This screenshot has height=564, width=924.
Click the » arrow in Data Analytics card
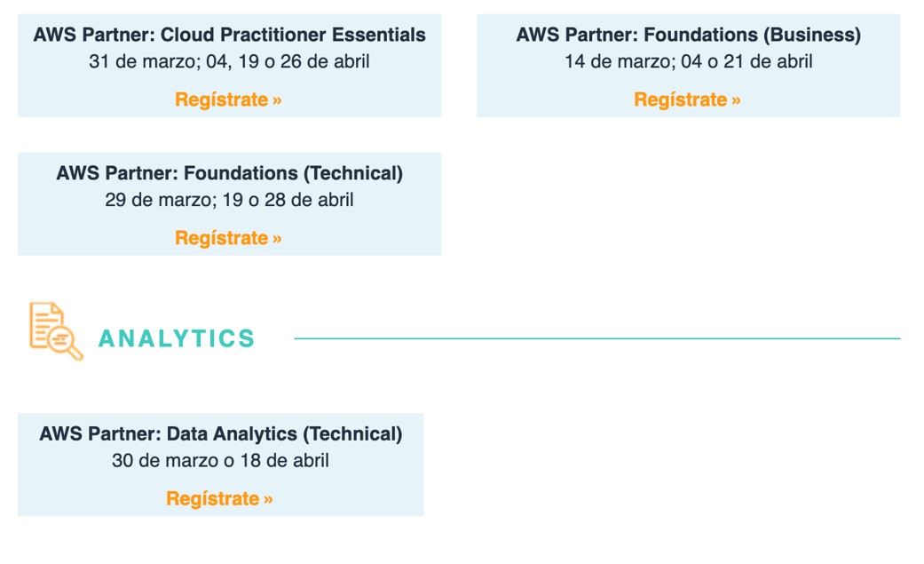coord(268,499)
